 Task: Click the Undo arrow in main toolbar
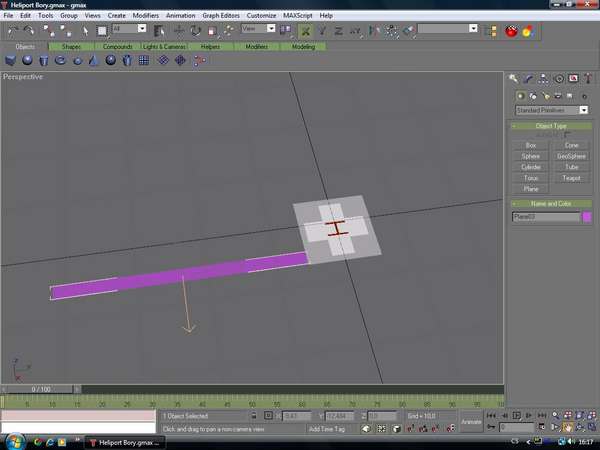[x=13, y=31]
